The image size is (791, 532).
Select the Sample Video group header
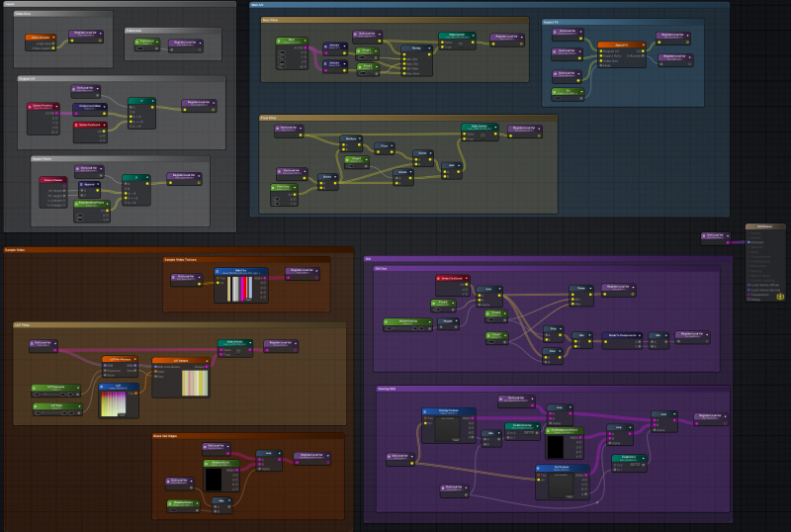[16, 250]
